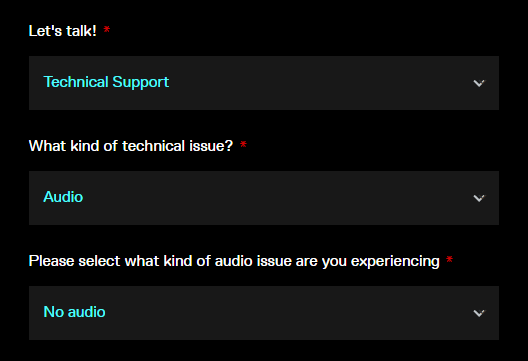
Task: Click the red asterisk after audio issue prompt
Action: click(x=450, y=260)
